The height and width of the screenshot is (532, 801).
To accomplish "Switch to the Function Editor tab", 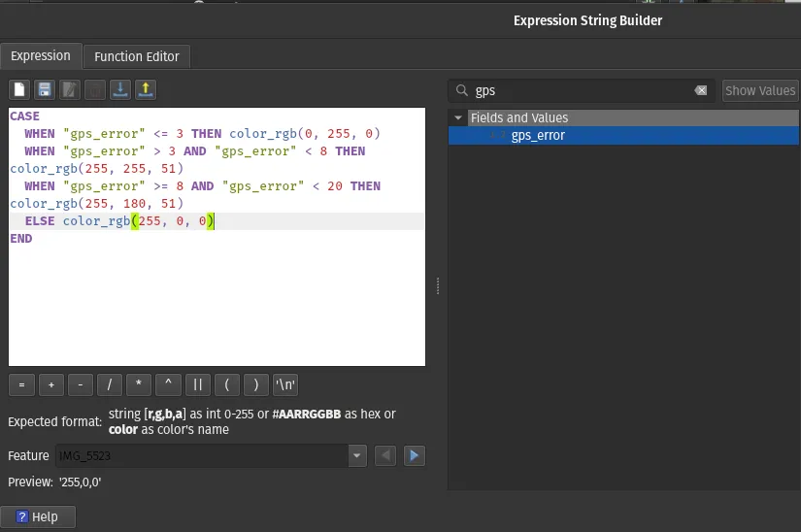I will click(x=137, y=56).
